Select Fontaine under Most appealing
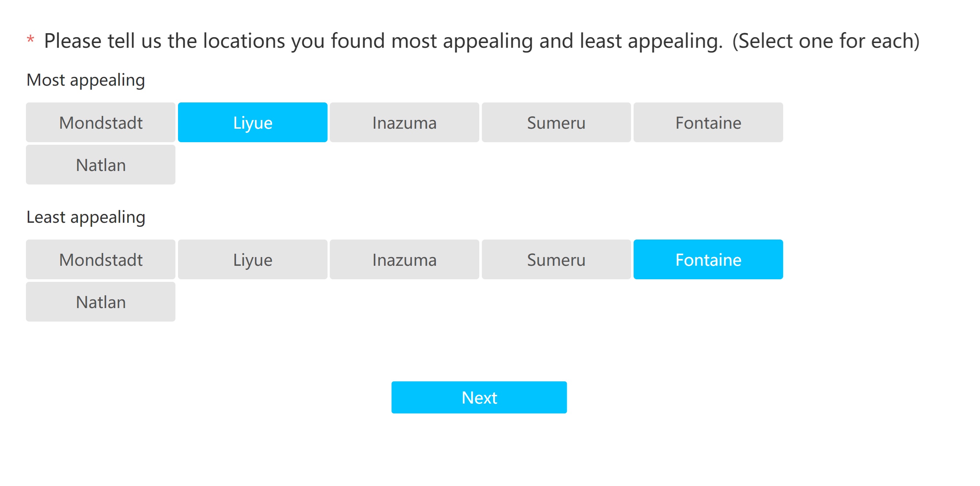Viewport: 980px width, 486px height. click(x=708, y=123)
